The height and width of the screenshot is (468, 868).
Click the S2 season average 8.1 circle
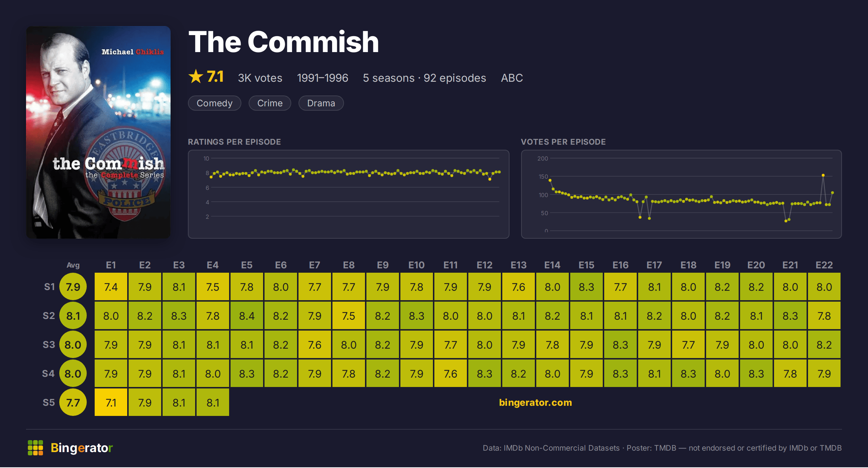pos(73,316)
